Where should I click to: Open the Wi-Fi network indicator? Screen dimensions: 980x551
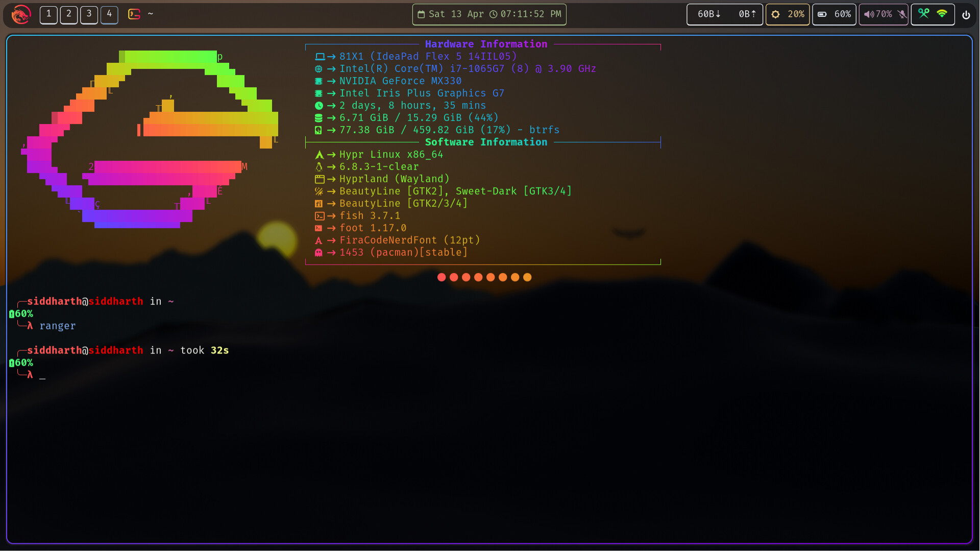942,14
